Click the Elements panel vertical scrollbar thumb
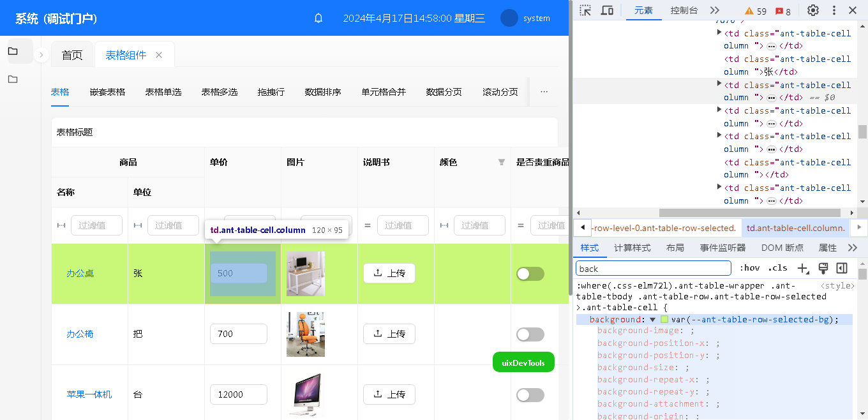Image resolution: width=868 pixels, height=420 pixels. click(862, 131)
